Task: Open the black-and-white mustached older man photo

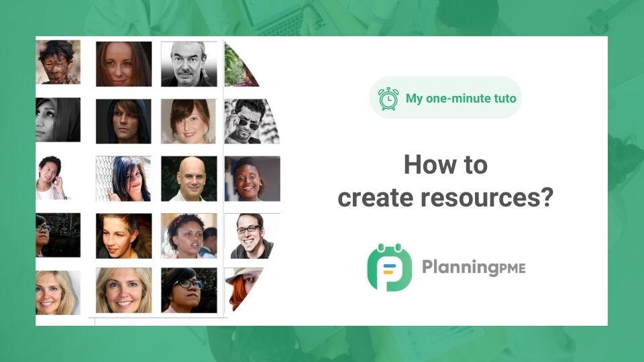Action: [189, 64]
